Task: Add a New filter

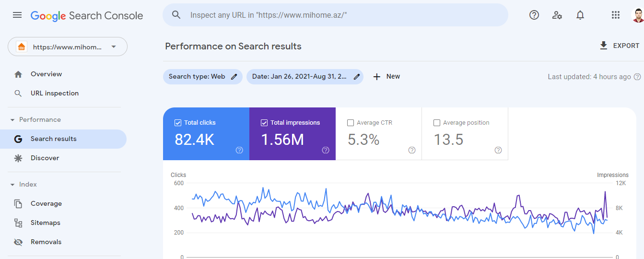Action: pos(386,77)
